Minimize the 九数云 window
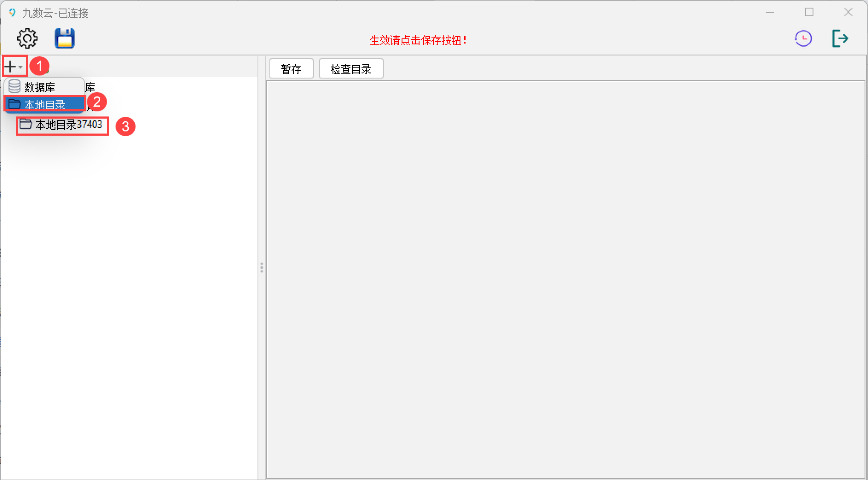Screen dimensions: 868x480 coord(770,12)
